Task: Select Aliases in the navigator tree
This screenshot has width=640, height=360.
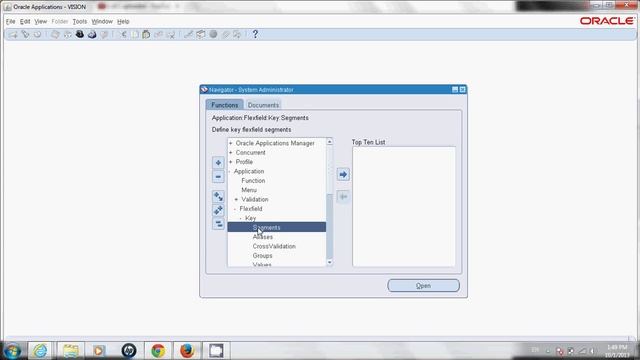Action: (x=263, y=237)
